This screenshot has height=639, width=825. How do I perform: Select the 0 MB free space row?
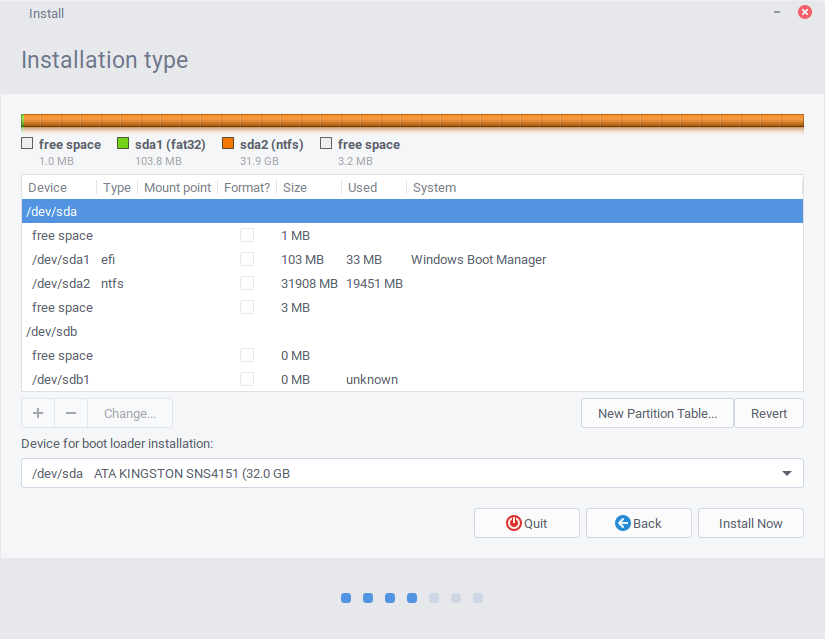coord(412,355)
